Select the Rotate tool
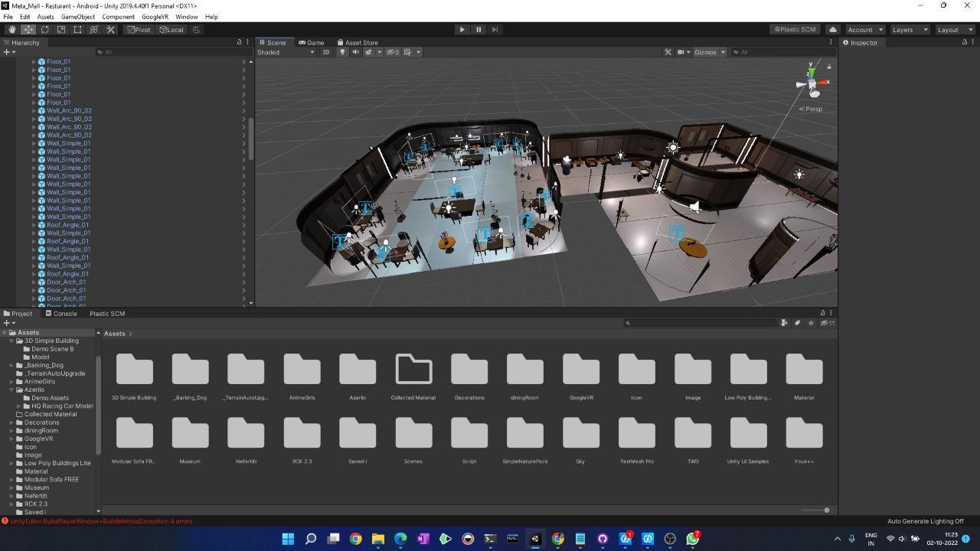 [x=44, y=29]
